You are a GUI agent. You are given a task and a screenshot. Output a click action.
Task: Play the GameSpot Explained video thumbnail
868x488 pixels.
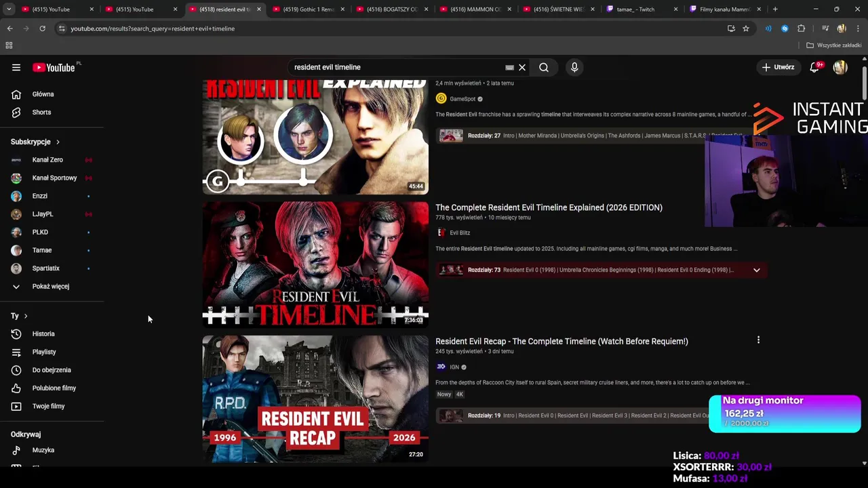(315, 137)
